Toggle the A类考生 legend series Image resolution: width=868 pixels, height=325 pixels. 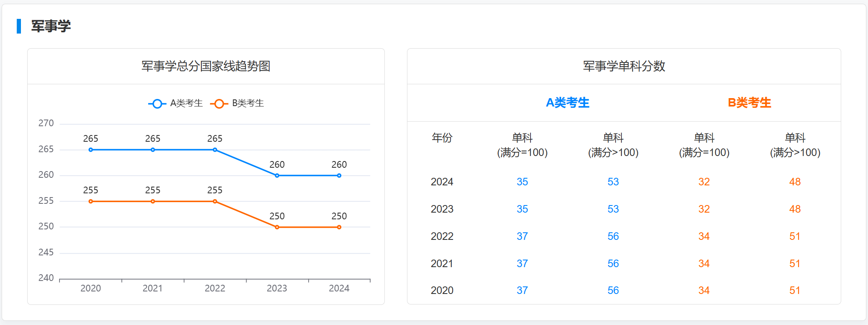(x=176, y=104)
